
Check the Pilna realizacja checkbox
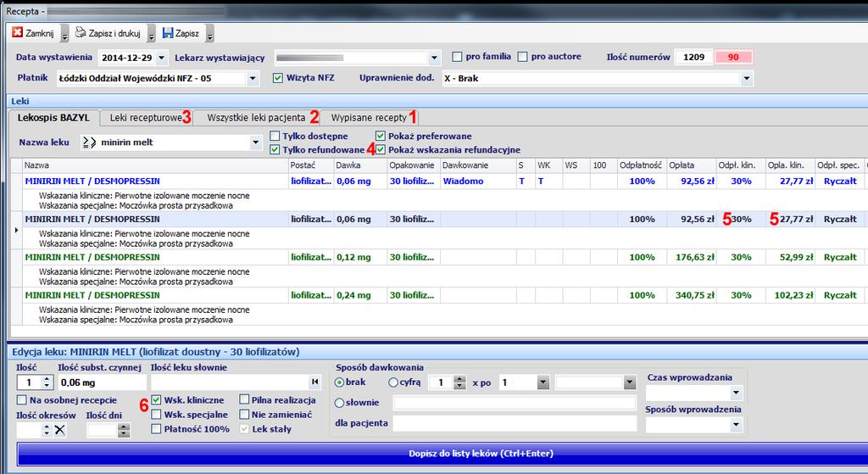tap(244, 399)
